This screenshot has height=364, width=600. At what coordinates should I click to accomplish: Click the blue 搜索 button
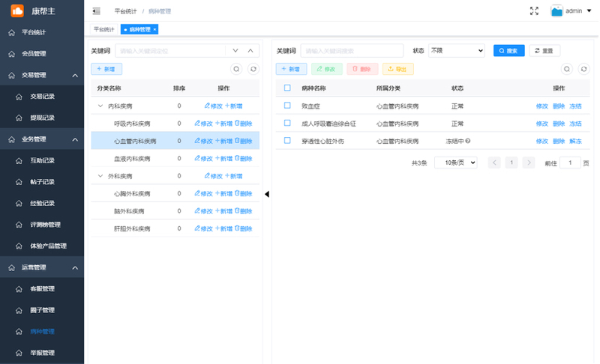[509, 50]
